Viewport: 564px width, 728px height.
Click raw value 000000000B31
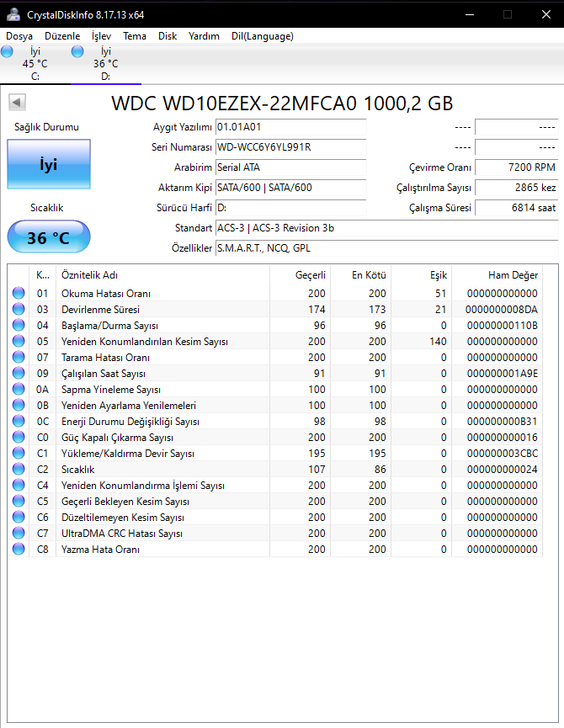tap(503, 422)
